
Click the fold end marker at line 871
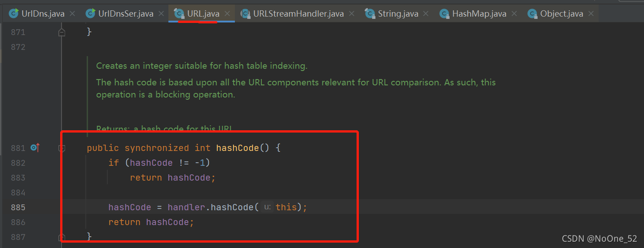[62, 32]
